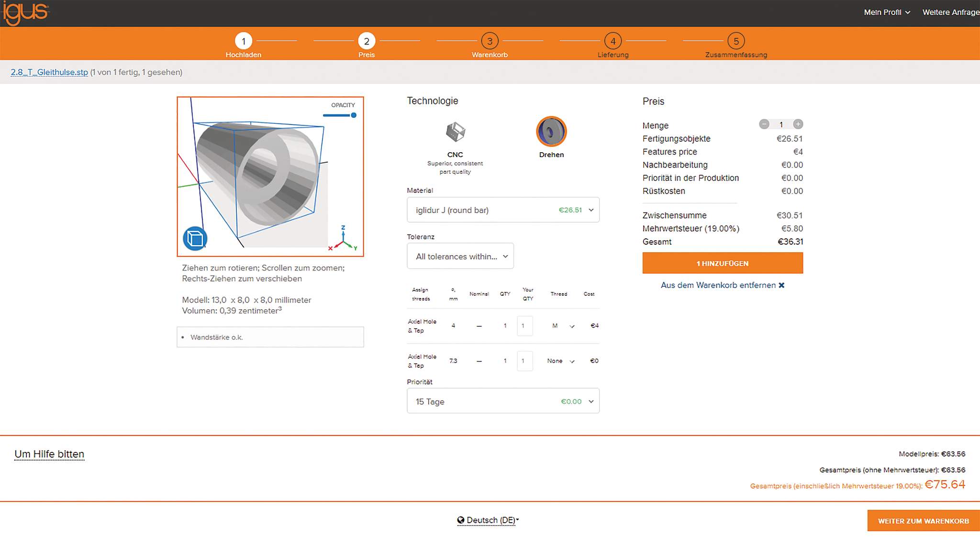Decrease quantity with minus icon
The width and height of the screenshot is (980, 539).
click(764, 124)
